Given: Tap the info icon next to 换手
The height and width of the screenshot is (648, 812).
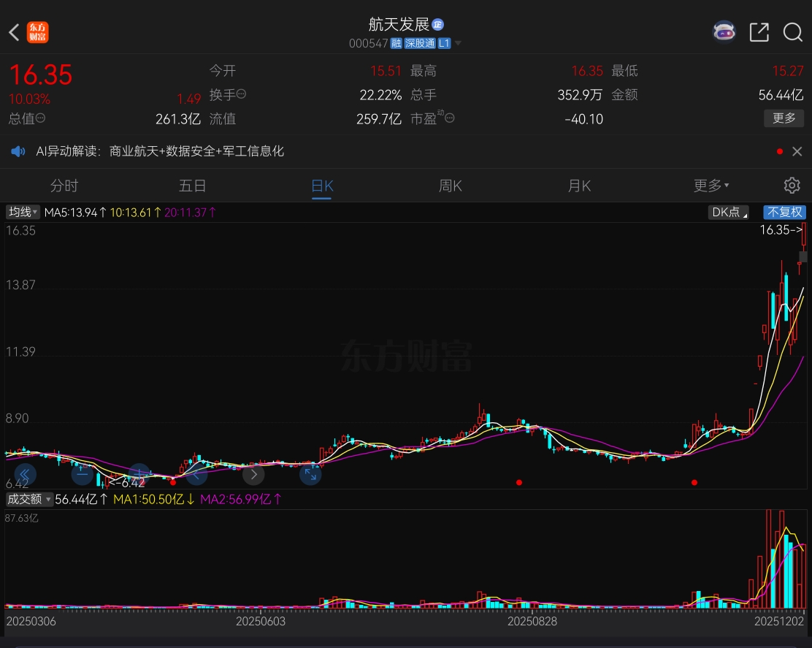Looking at the screenshot, I should coord(241,94).
